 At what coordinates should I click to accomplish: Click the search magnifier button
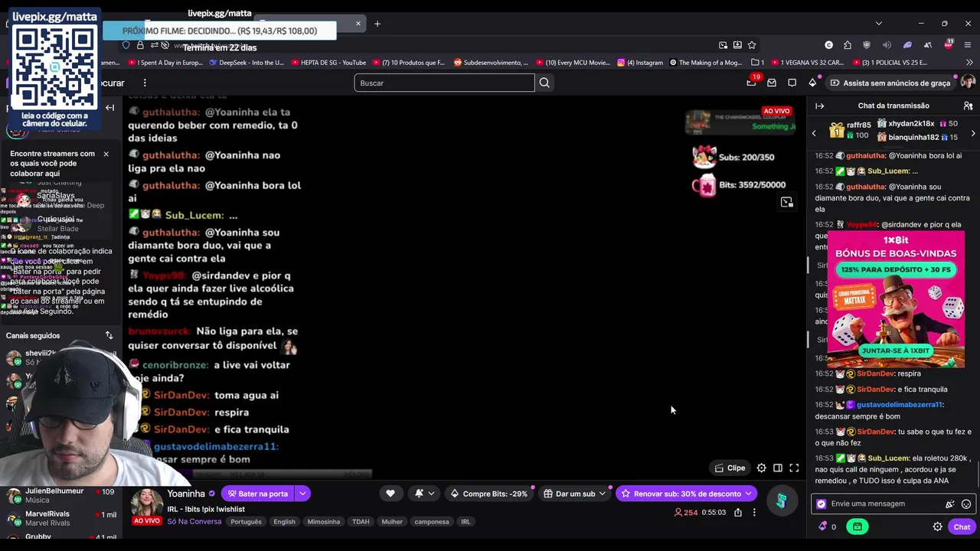point(544,83)
